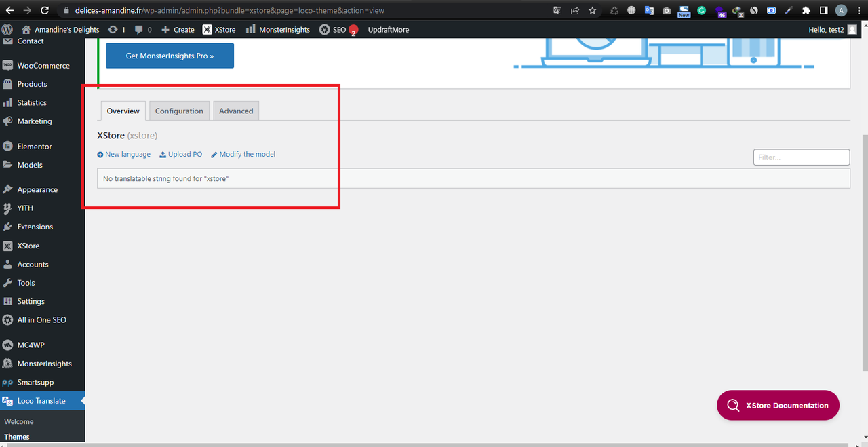Image resolution: width=868 pixels, height=447 pixels.
Task: Click the purple extension with badge 46
Action: click(719, 11)
